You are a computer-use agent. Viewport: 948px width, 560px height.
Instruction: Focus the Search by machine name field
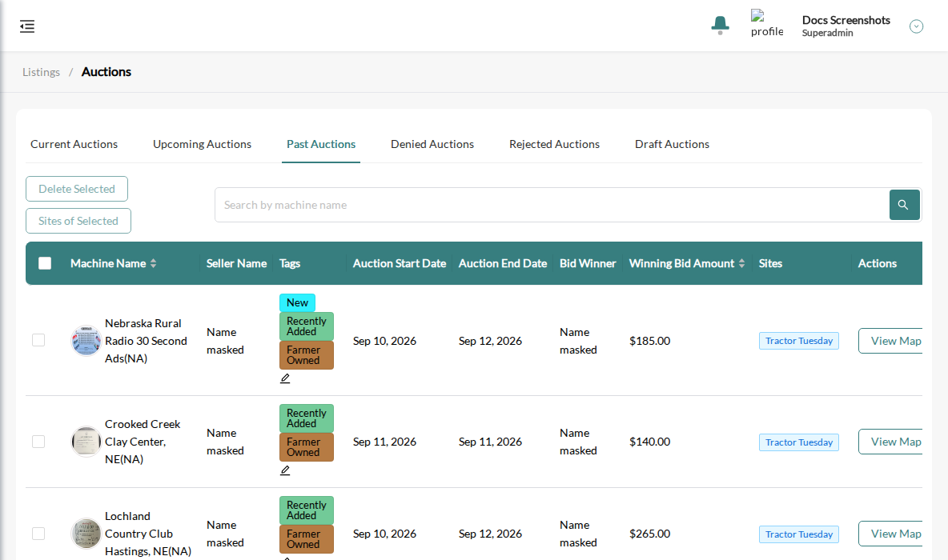pos(552,205)
